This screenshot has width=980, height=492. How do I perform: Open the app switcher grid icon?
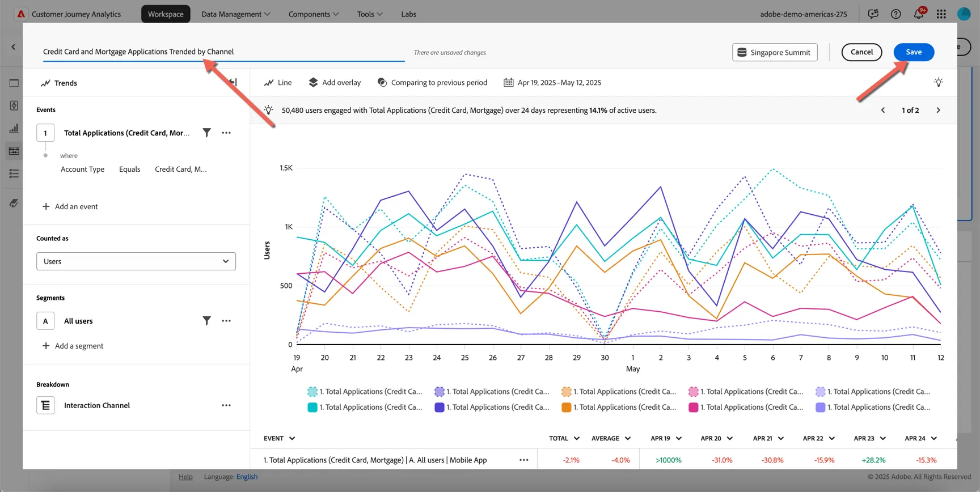(x=941, y=14)
